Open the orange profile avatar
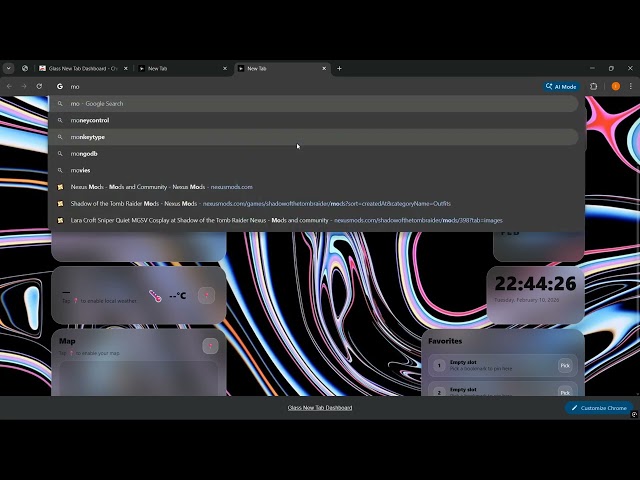 coord(616,87)
